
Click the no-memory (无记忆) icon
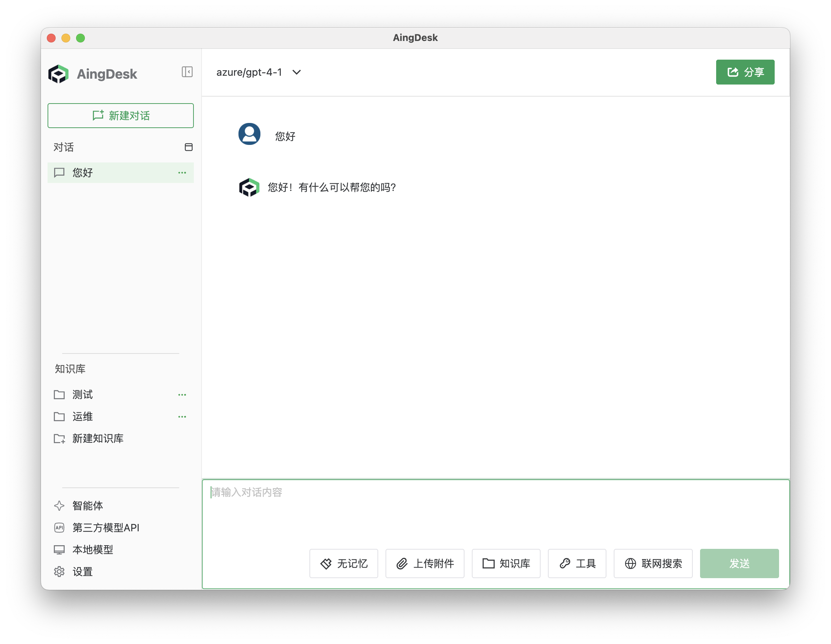327,564
